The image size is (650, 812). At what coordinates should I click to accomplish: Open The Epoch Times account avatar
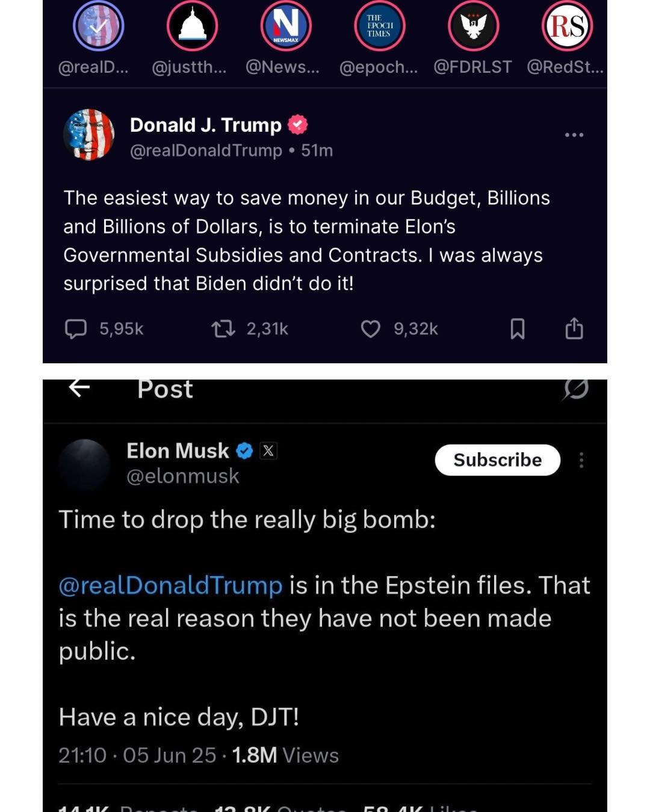pyautogui.click(x=380, y=26)
